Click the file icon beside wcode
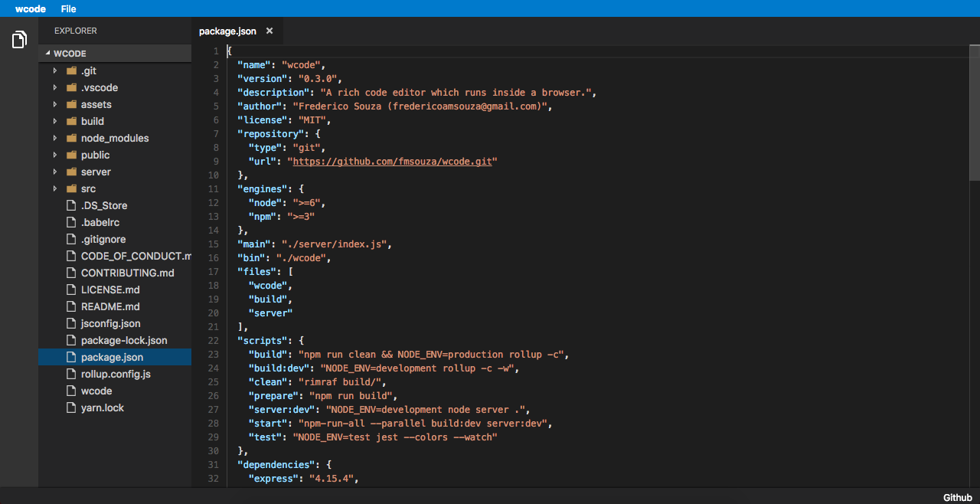The width and height of the screenshot is (980, 504). [72, 391]
